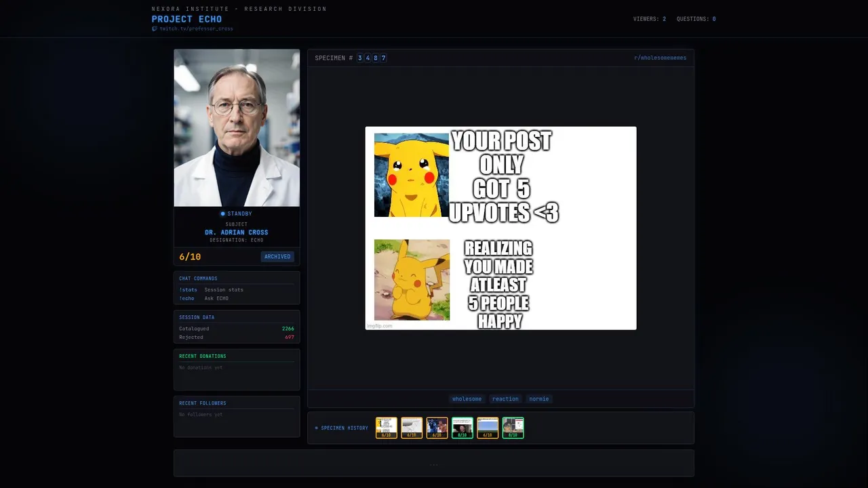Image resolution: width=868 pixels, height=488 pixels.
Task: Click the STANDBY status text
Action: [x=240, y=214]
